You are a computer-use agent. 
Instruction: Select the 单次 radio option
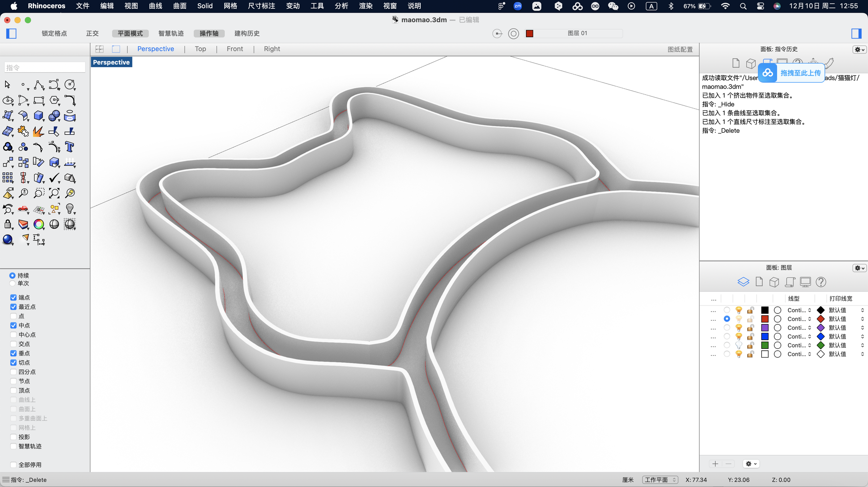[x=13, y=283]
